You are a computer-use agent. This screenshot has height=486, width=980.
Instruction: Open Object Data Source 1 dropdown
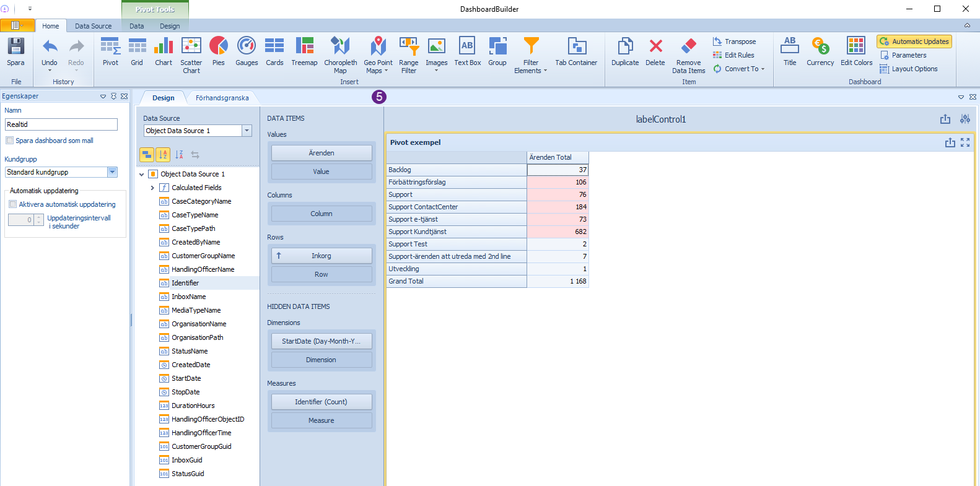247,131
